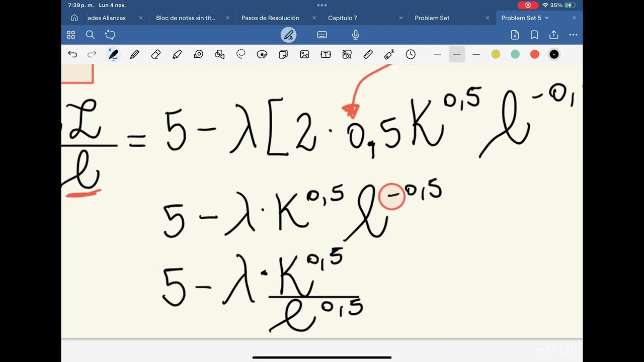Add a new page

pos(515,35)
